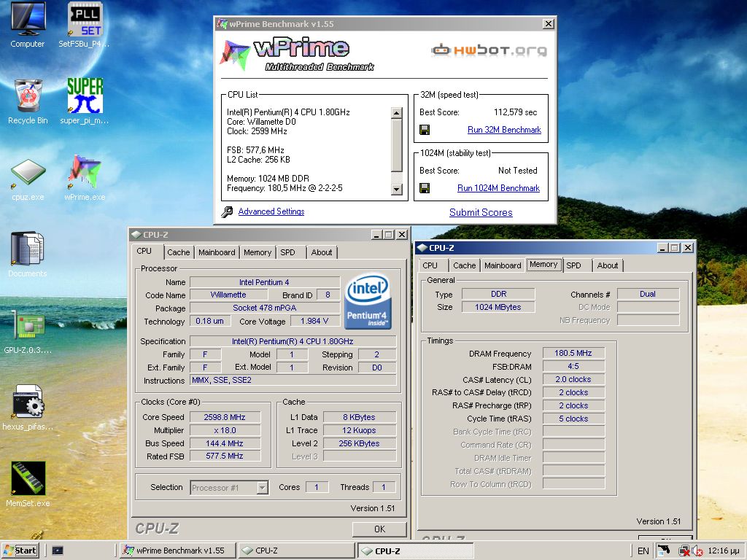
Task: Click the save icon beside Run 1024M Benchmark
Action: point(425,188)
